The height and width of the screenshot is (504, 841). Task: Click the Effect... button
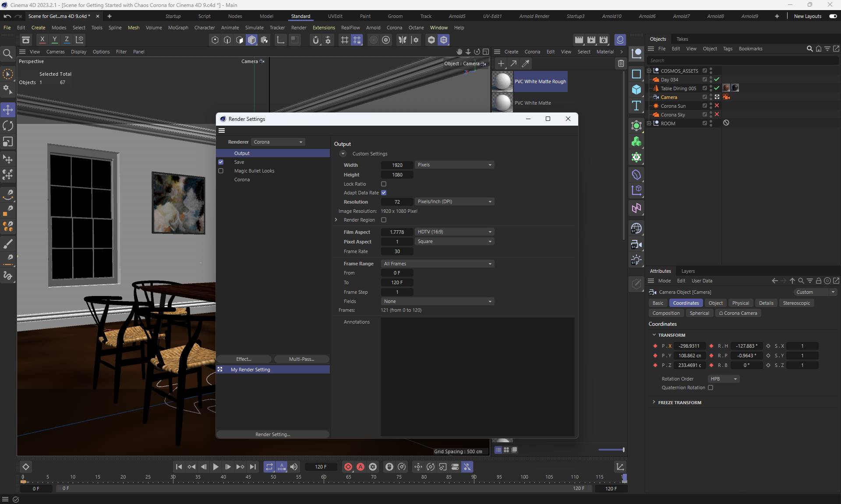coord(244,359)
